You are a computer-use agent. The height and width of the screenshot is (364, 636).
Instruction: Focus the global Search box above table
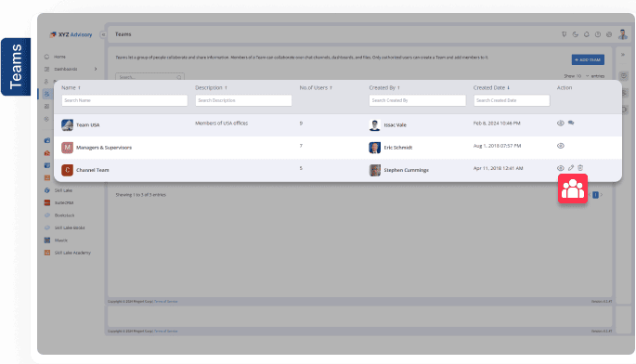point(149,77)
